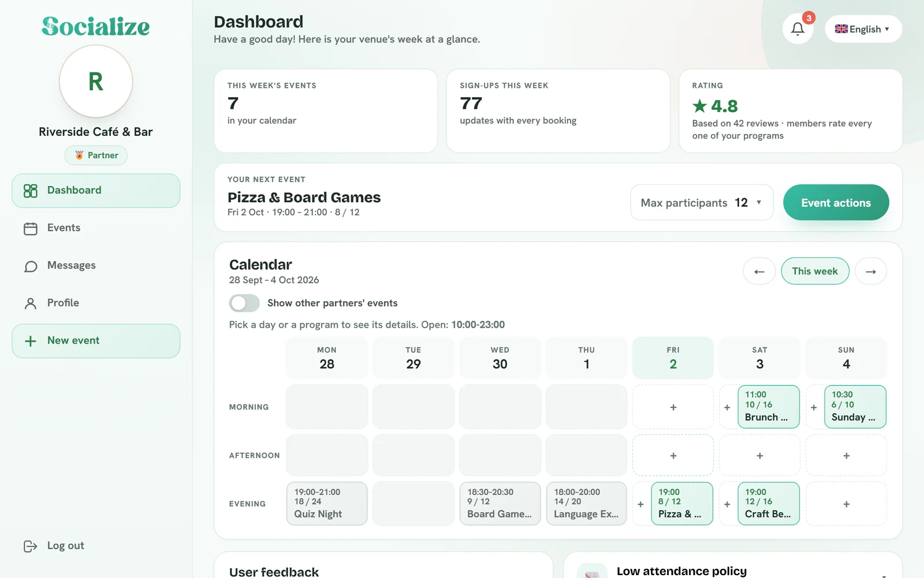Screen dimensions: 924x578
Task: Click plus beside Saturday Craft Be... event
Action: [727, 504]
